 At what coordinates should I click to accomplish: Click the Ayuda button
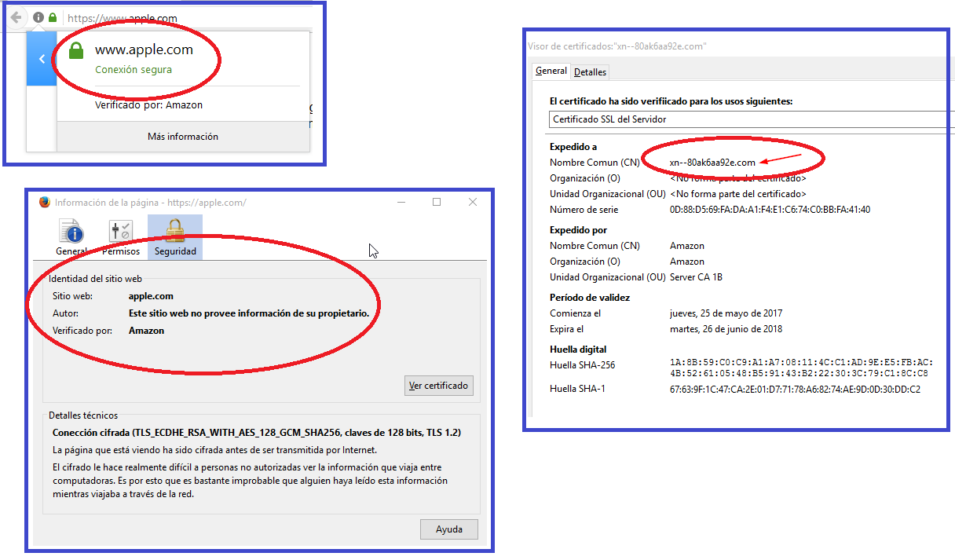pos(449,529)
